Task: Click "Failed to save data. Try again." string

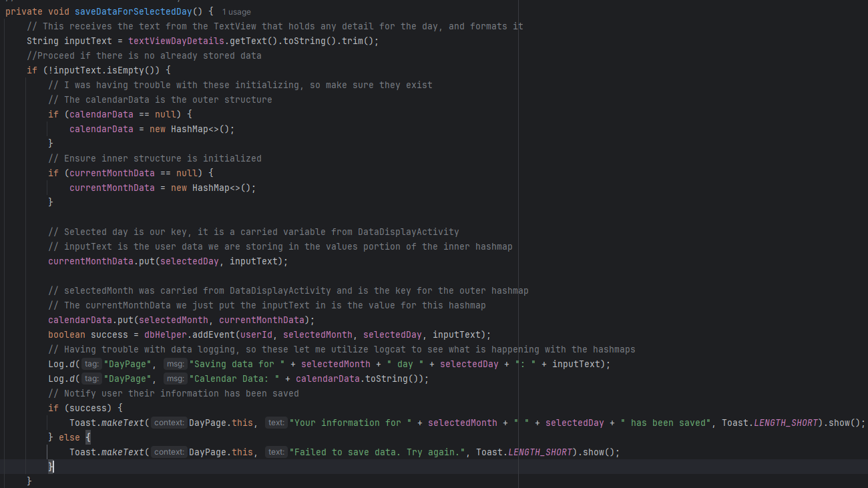Action: click(377, 452)
